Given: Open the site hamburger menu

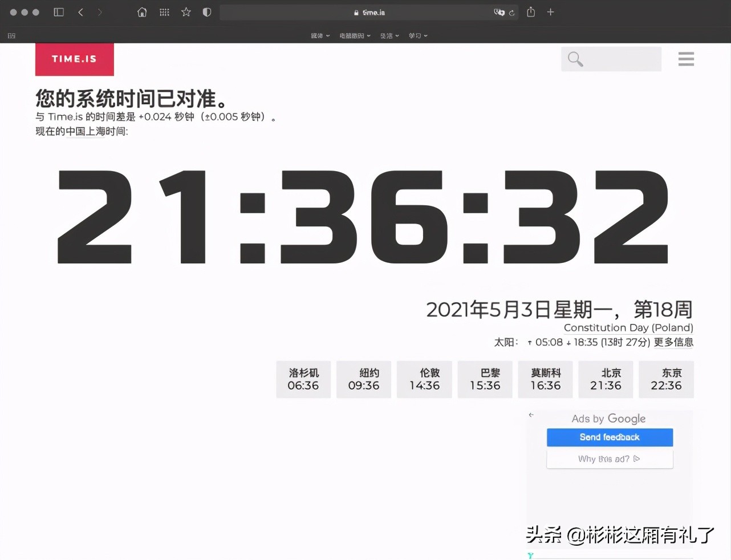Looking at the screenshot, I should [x=686, y=59].
